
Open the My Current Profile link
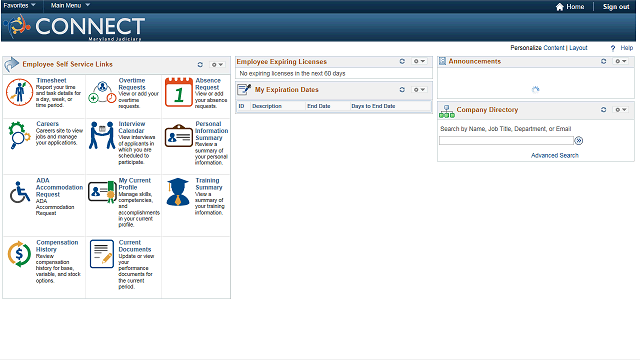pos(135,184)
